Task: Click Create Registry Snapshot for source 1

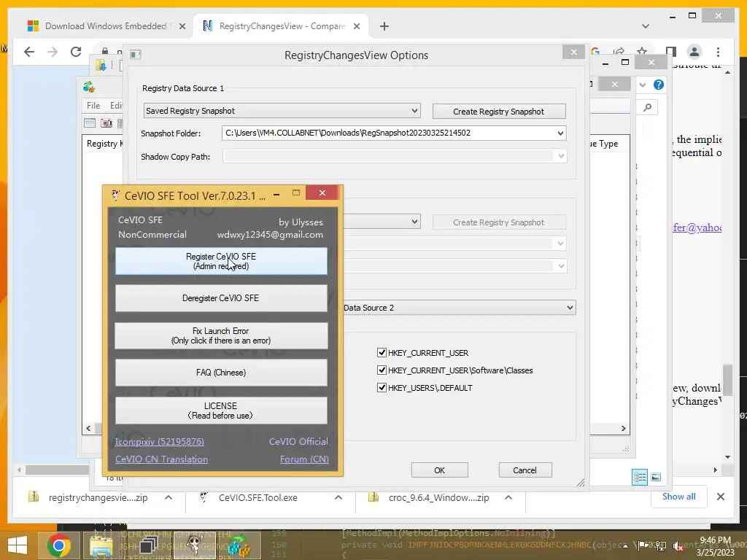Action: click(x=499, y=112)
